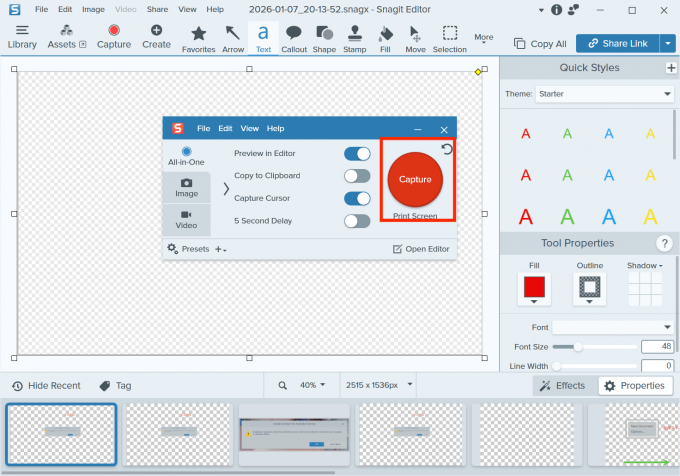Viewport: 680px width, 476px height.
Task: Open the Image menu
Action: (x=93, y=9)
